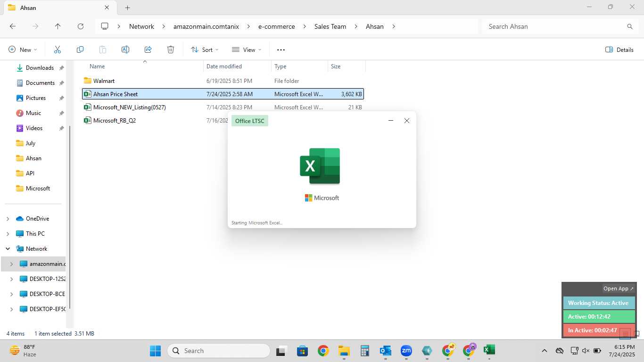
Task: Click Network in the breadcrumb path
Action: coord(141,26)
